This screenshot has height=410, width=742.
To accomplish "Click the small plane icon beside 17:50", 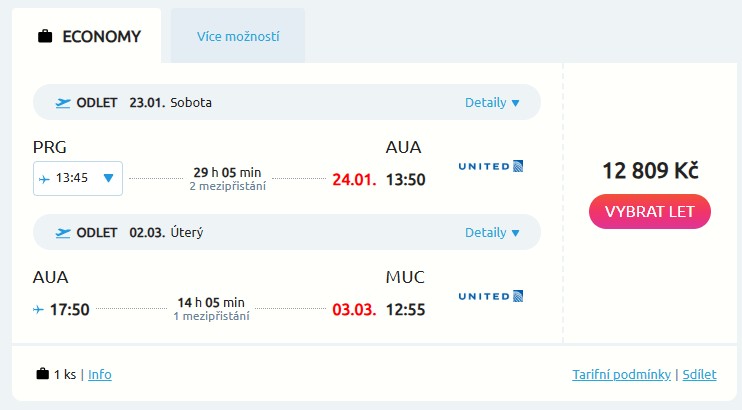I will tap(39, 309).
